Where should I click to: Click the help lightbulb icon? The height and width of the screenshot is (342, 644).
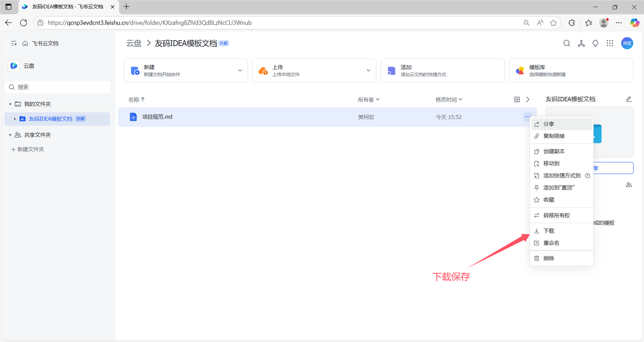pyautogui.click(x=595, y=43)
